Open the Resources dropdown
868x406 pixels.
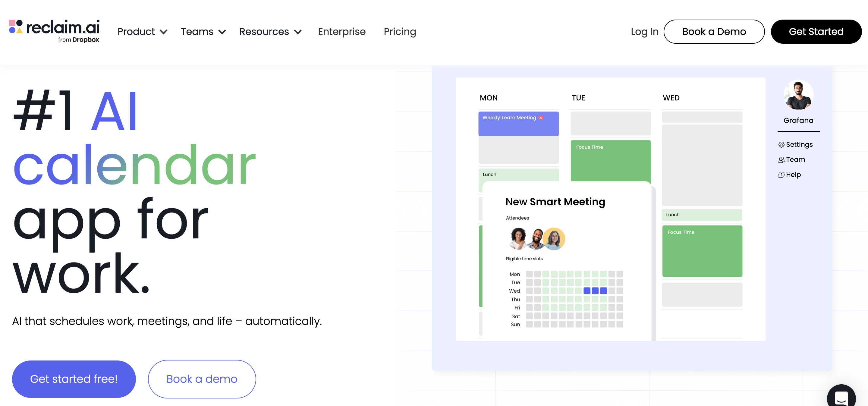270,31
